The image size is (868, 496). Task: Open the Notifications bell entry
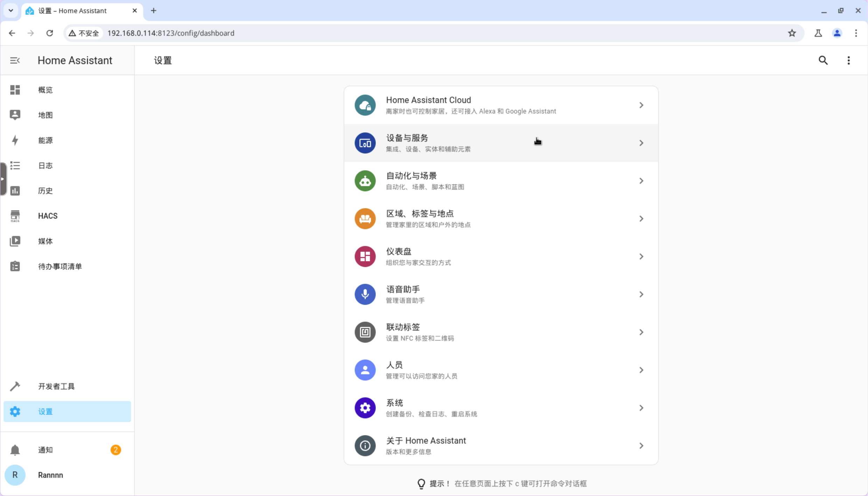pos(45,450)
